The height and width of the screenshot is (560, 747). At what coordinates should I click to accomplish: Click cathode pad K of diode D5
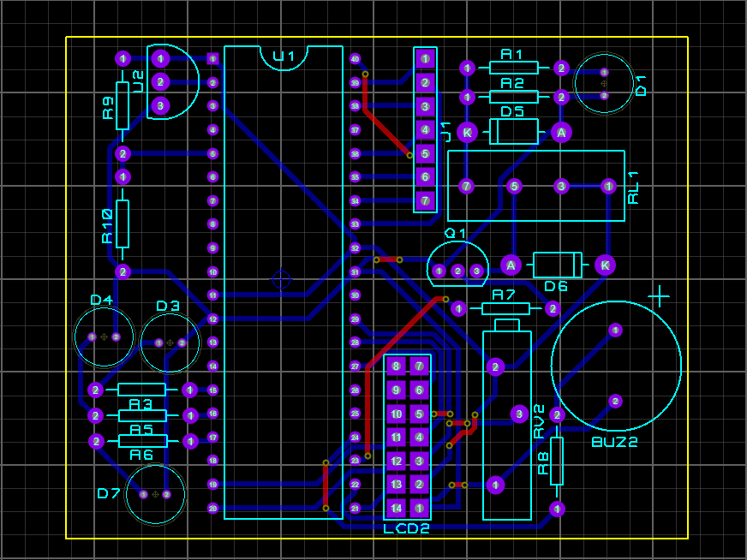point(467,133)
